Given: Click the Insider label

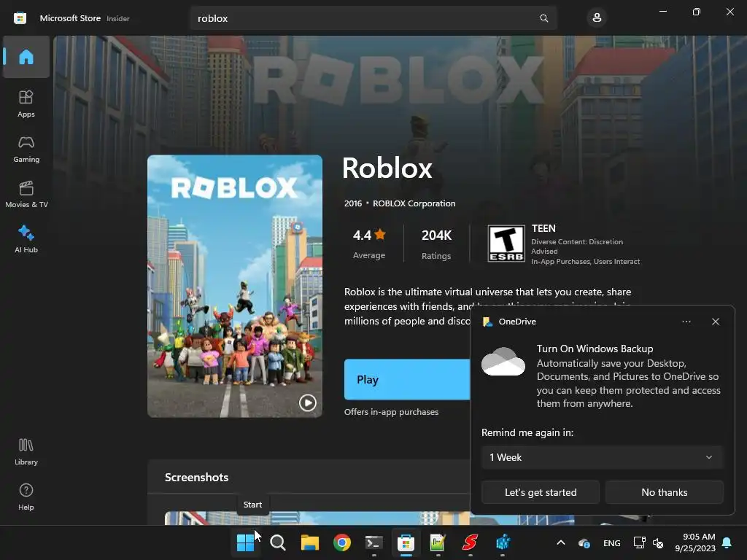Looking at the screenshot, I should point(118,18).
